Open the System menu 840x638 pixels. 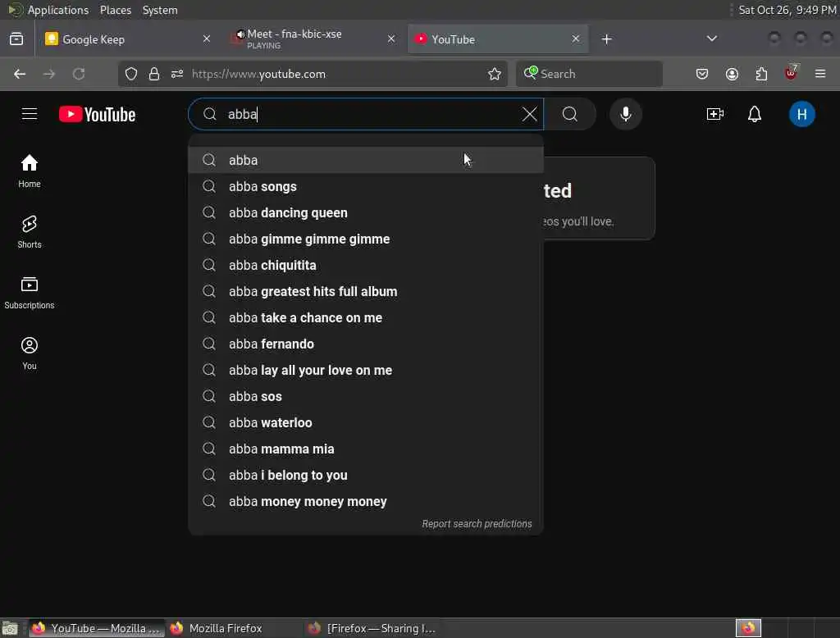click(160, 10)
